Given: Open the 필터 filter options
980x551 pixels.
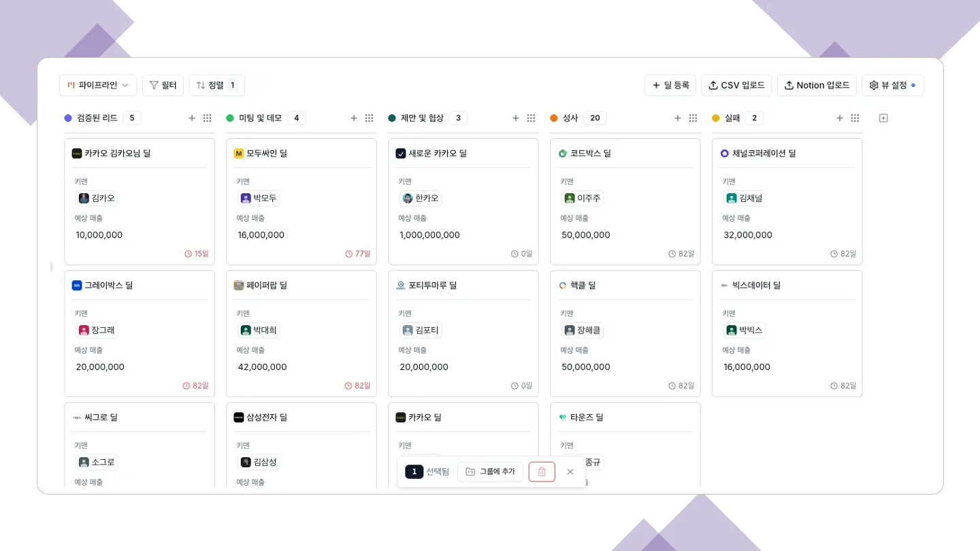Looking at the screenshot, I should tap(163, 85).
